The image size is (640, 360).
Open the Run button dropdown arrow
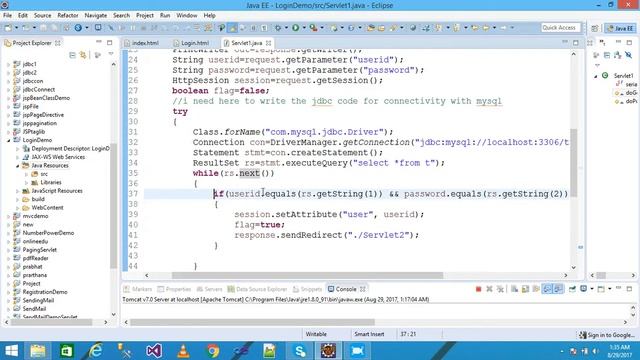pyautogui.click(x=304, y=28)
